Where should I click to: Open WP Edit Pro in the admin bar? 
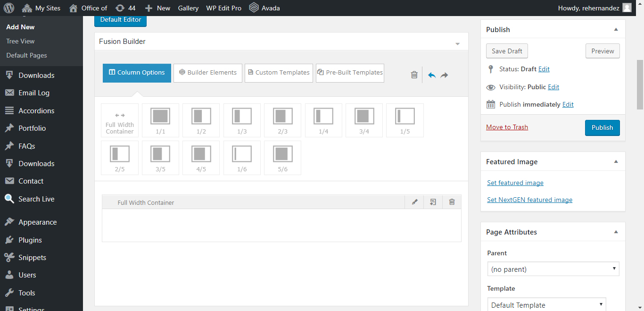click(223, 8)
